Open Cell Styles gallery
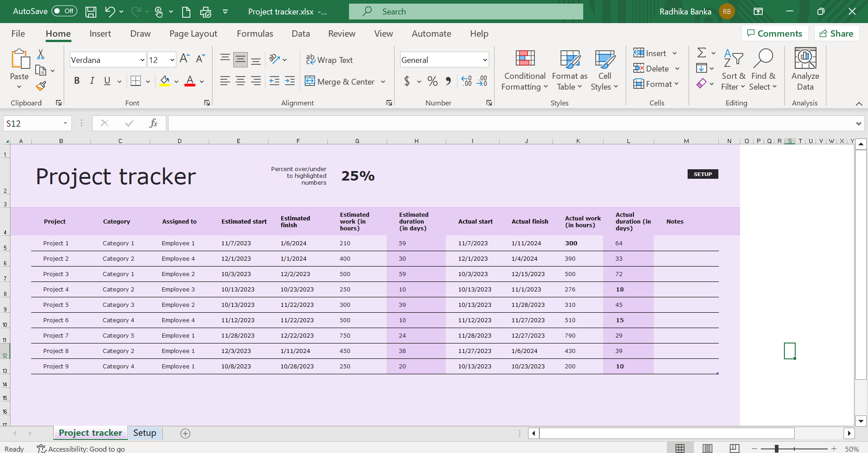Viewport: 868px width, 453px height. click(604, 70)
